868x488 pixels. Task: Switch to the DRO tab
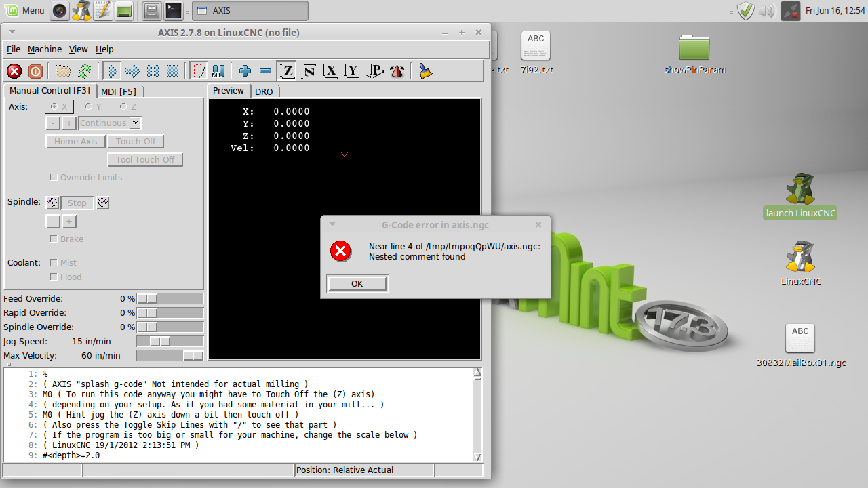pyautogui.click(x=264, y=91)
